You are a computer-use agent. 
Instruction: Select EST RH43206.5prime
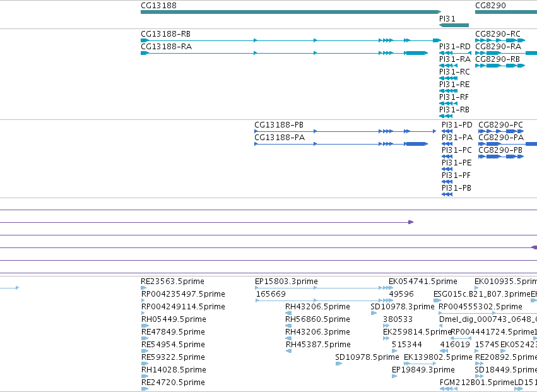pyautogui.click(x=317, y=307)
